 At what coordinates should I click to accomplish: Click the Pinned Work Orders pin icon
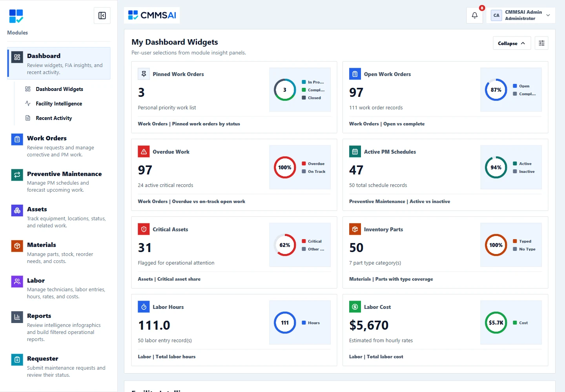144,74
